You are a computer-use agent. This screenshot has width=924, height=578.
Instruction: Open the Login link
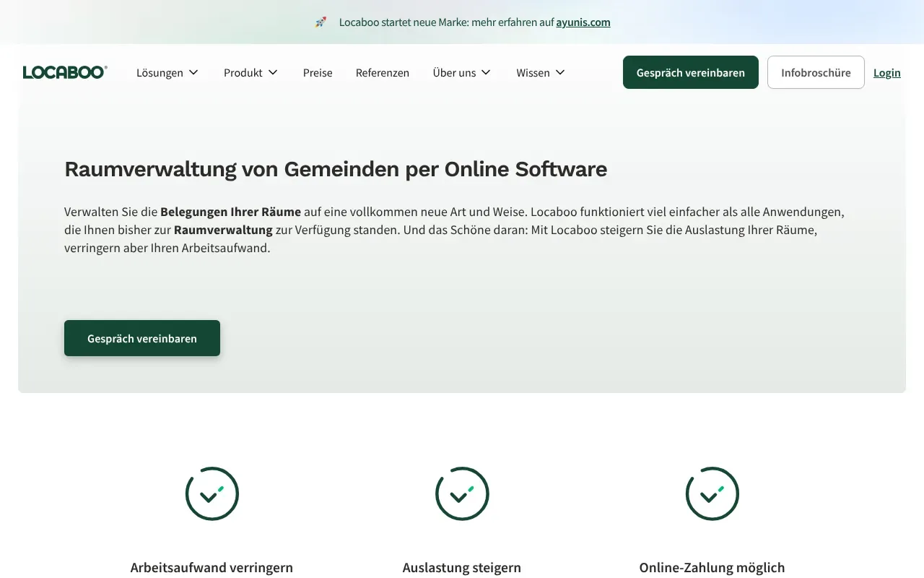pos(886,72)
